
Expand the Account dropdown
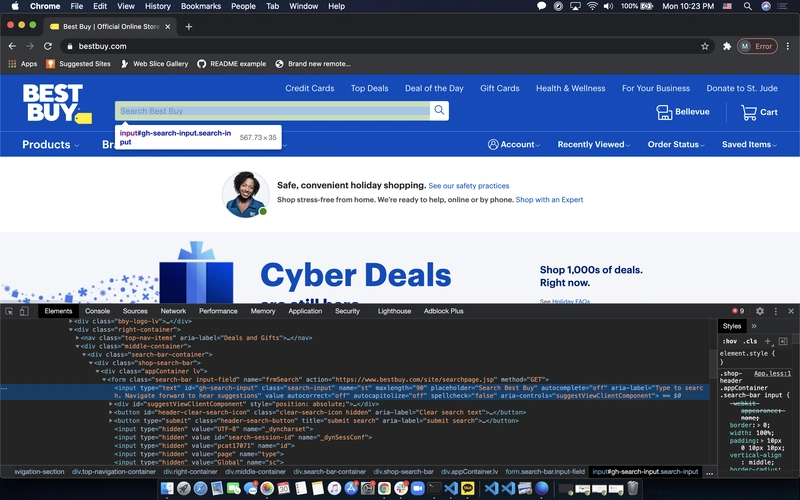(x=514, y=144)
